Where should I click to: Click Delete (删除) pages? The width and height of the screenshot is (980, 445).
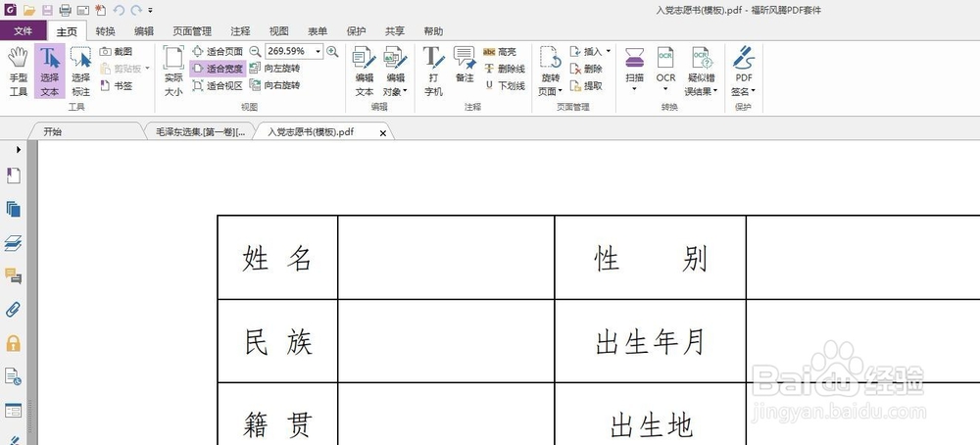click(586, 69)
